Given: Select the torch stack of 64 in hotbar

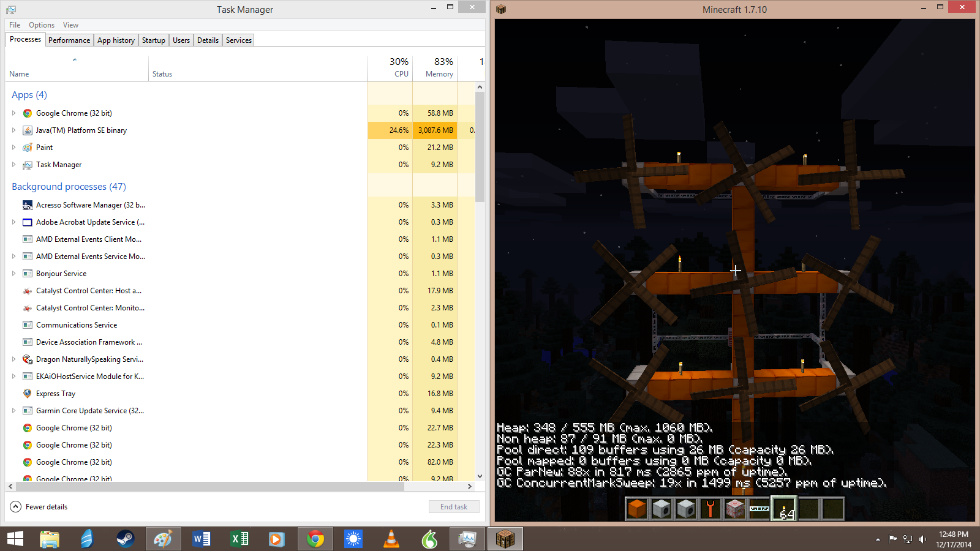Looking at the screenshot, I should pyautogui.click(x=784, y=509).
